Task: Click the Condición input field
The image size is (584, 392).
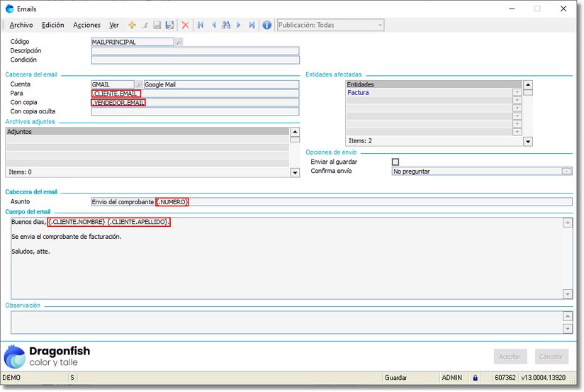Action: point(195,60)
